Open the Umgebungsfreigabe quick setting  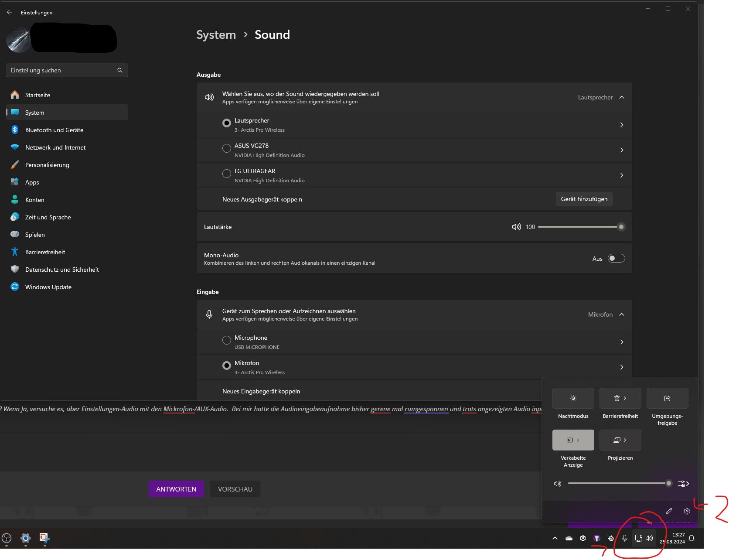(x=667, y=398)
